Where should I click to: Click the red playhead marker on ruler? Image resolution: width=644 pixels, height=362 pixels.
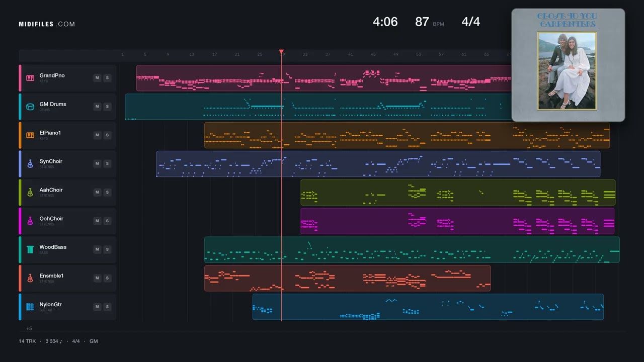coord(281,52)
